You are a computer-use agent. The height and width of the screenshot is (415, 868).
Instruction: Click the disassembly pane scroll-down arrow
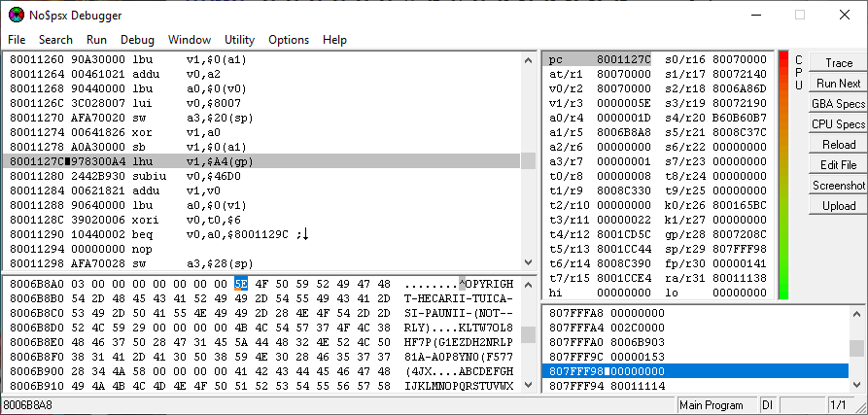[528, 262]
